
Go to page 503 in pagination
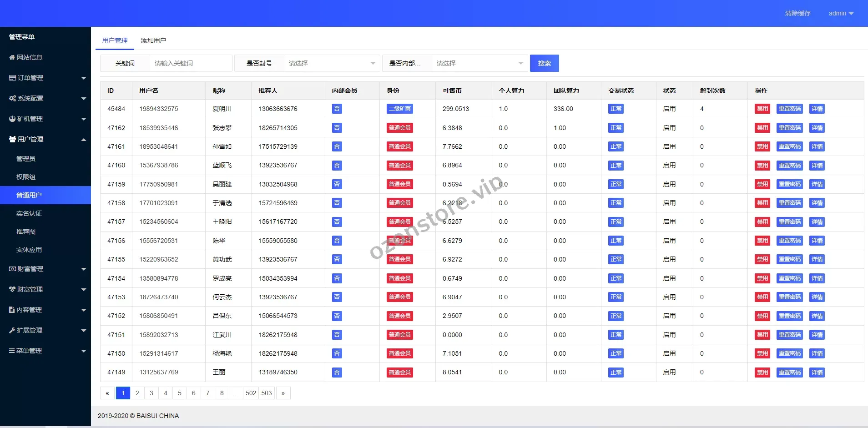click(266, 393)
